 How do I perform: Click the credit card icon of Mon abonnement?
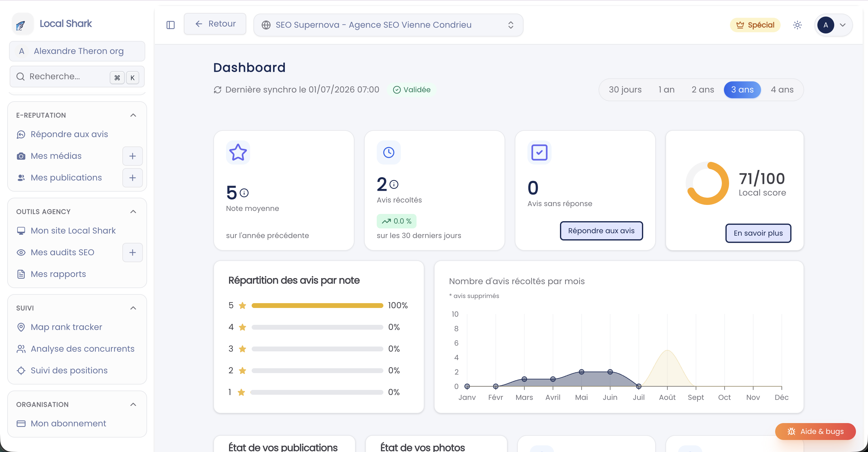(21, 423)
